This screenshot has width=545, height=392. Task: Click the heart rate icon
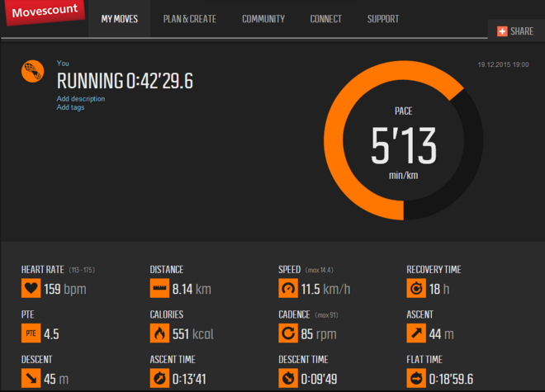point(31,289)
